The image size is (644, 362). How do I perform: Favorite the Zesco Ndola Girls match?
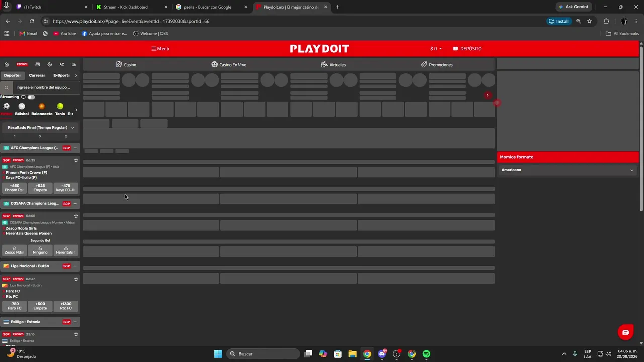pyautogui.click(x=76, y=216)
